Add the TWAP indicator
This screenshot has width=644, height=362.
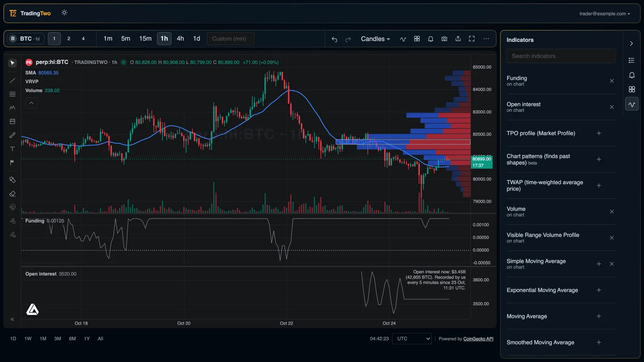(599, 185)
